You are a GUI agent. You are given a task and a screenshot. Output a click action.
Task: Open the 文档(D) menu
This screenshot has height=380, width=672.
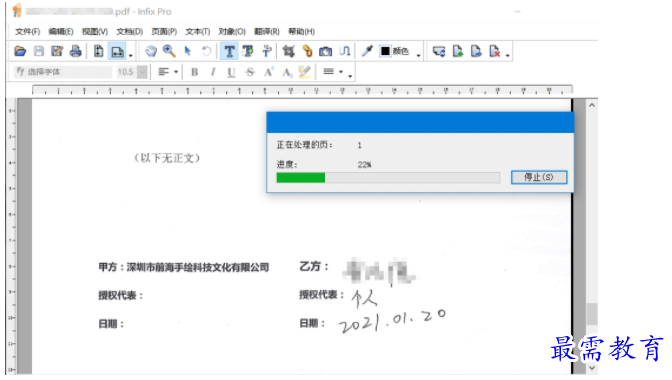[129, 32]
